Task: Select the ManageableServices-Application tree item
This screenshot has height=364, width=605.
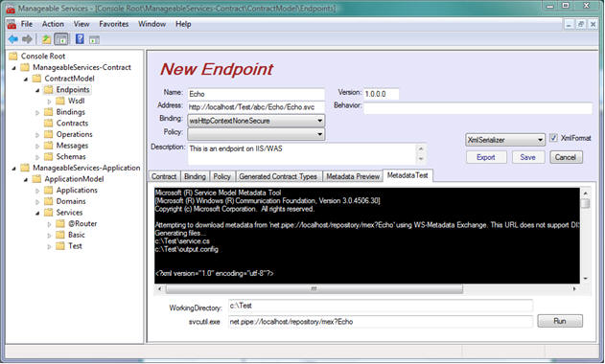Action: [x=86, y=169]
